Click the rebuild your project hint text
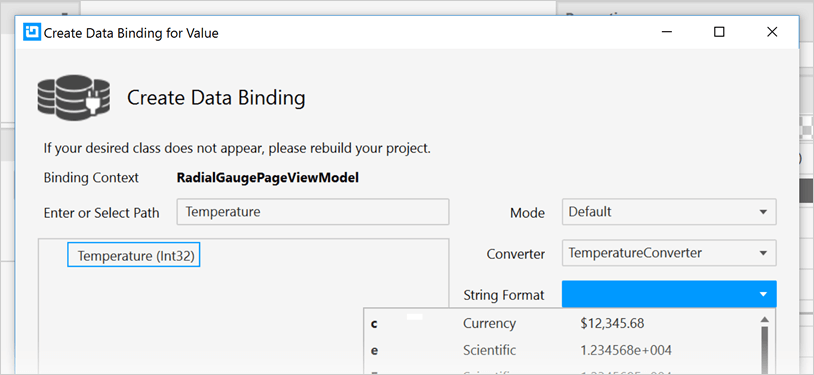This screenshot has height=375, width=814. 237,149
